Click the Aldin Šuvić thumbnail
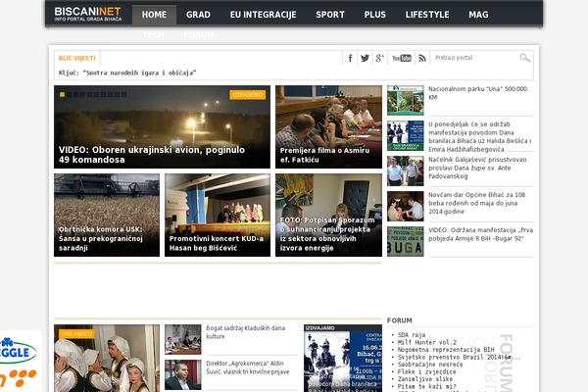 pos(183,374)
